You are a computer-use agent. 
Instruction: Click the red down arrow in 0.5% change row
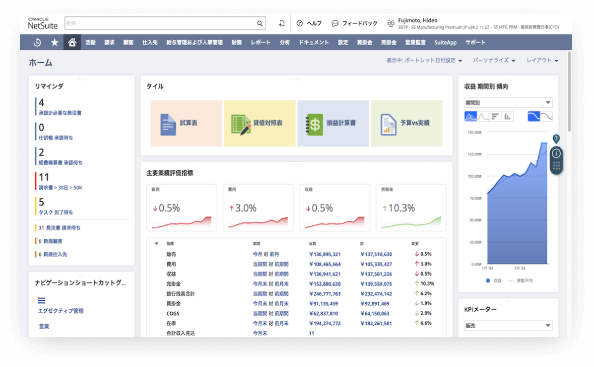point(417,254)
